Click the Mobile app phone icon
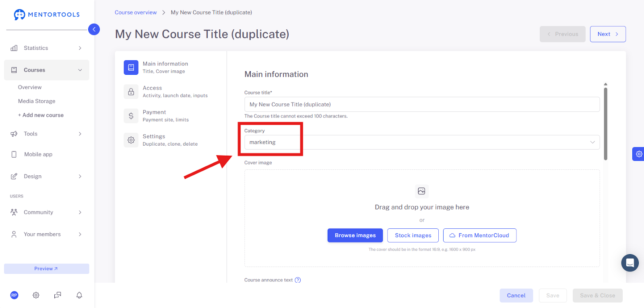This screenshot has width=644, height=308. click(14, 154)
